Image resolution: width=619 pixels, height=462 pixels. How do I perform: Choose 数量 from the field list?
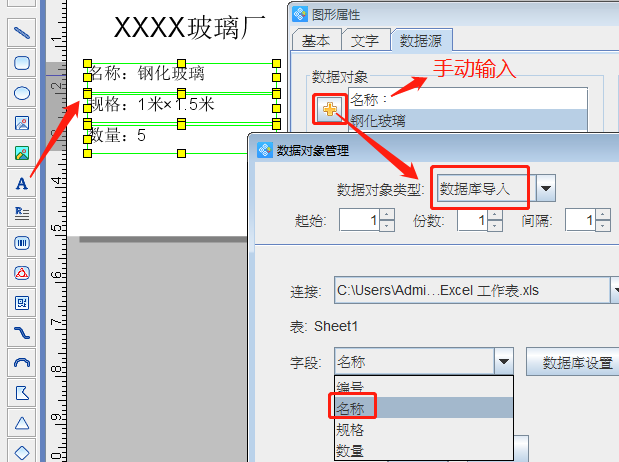pos(424,450)
